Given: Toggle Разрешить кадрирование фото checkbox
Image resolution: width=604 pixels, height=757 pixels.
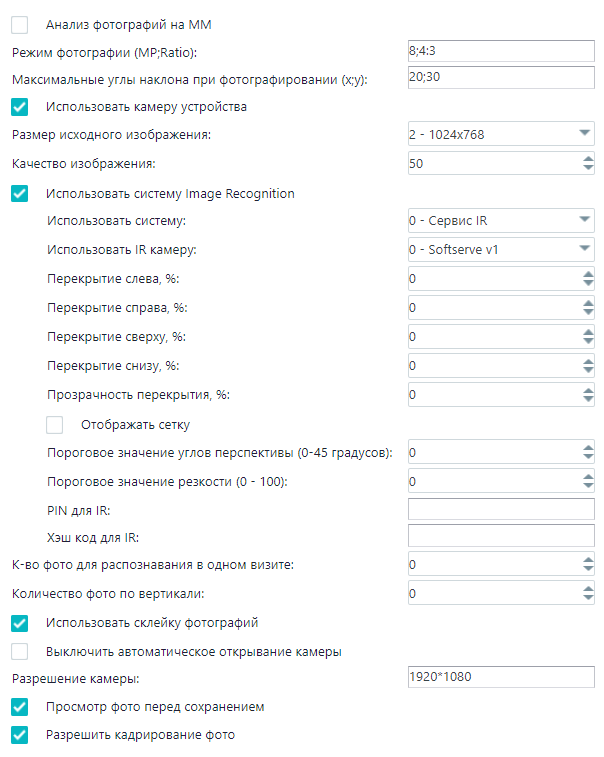Looking at the screenshot, I should pyautogui.click(x=19, y=735).
